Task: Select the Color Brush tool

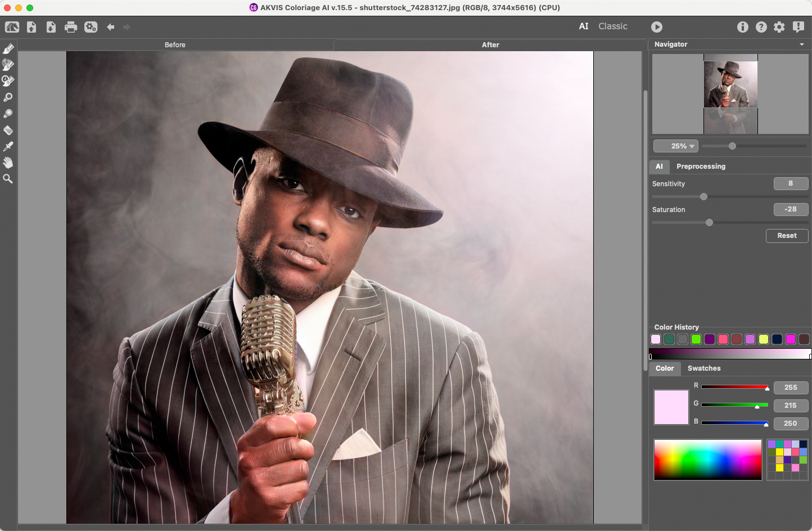Action: tap(8, 49)
